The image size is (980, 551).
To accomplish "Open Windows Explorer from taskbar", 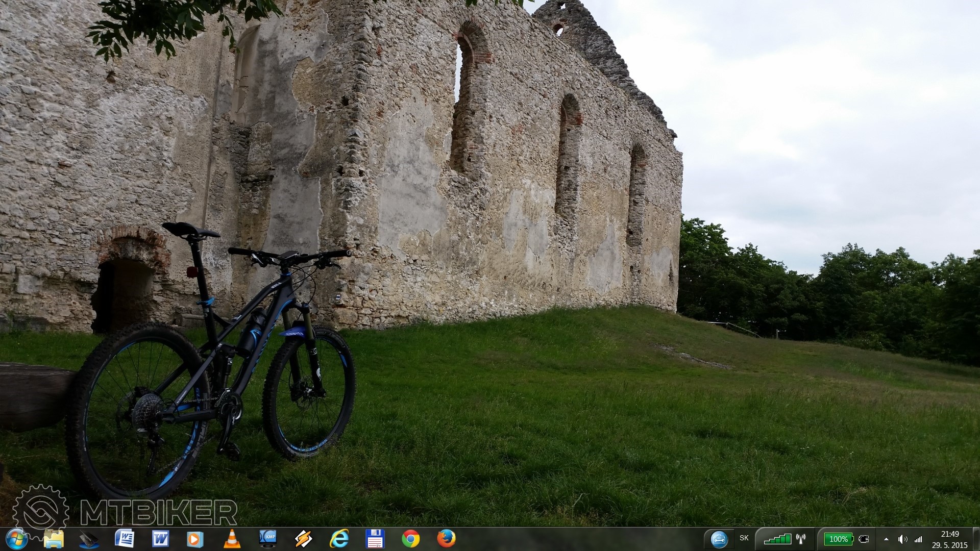I will pos(54,539).
